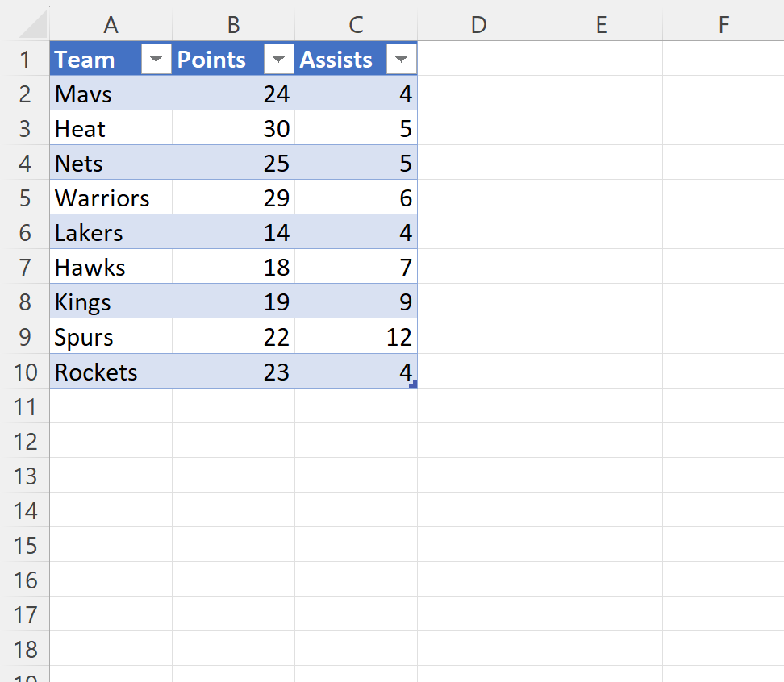Select row 1 header
Image resolution: width=784 pixels, height=682 pixels.
[x=25, y=59]
